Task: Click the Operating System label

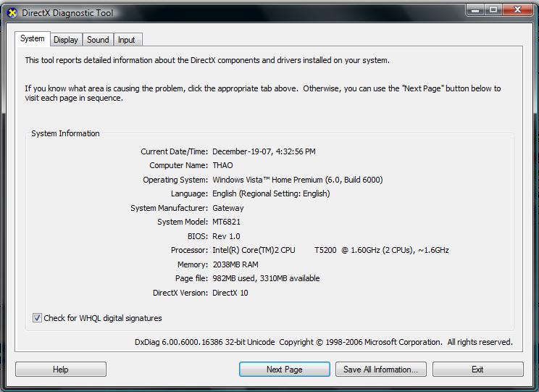Action: (x=175, y=180)
